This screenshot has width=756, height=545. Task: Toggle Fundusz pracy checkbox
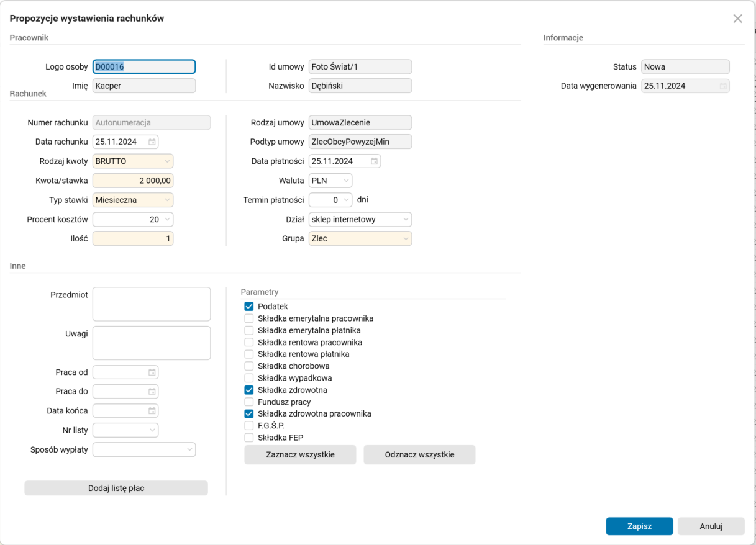(x=249, y=402)
